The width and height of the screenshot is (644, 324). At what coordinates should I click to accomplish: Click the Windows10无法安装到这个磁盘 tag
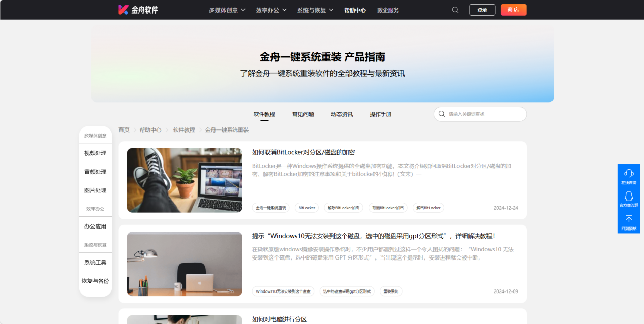pos(283,291)
